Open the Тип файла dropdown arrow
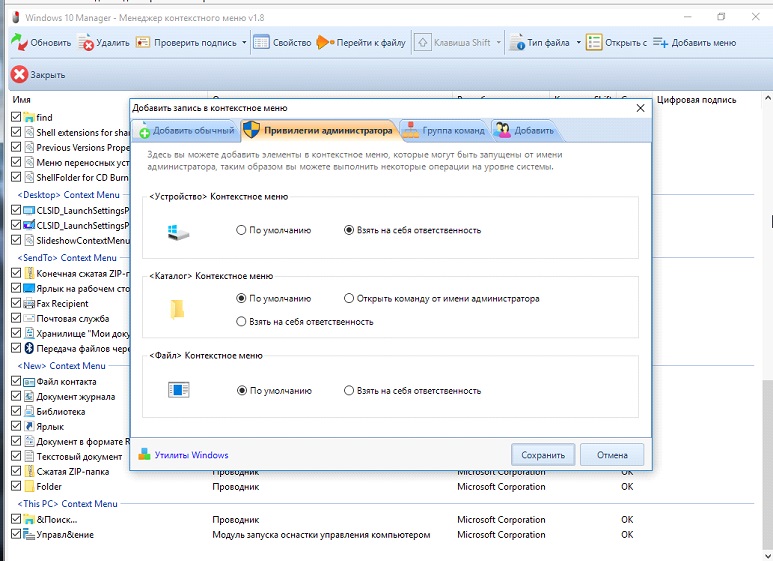Screen dimensions: 773x561 click(x=579, y=43)
